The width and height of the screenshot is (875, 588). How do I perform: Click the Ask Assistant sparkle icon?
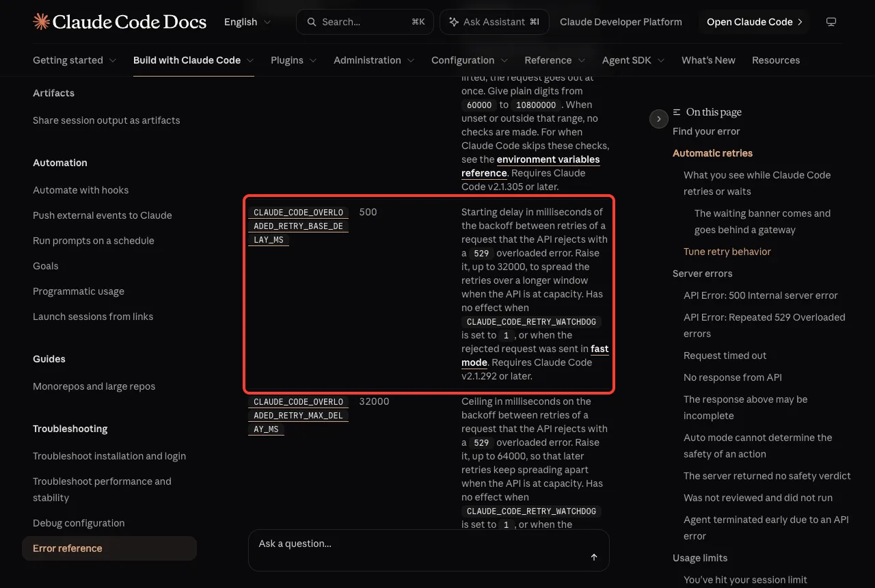click(x=454, y=22)
